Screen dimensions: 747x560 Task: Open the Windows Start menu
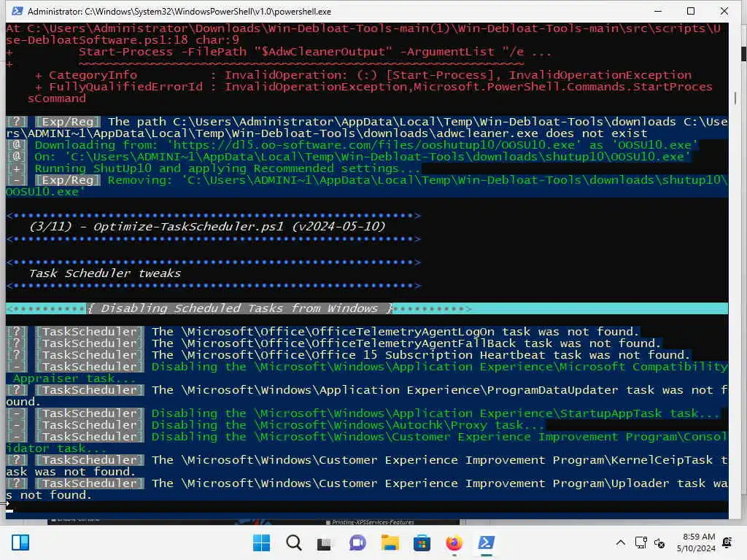(261, 542)
